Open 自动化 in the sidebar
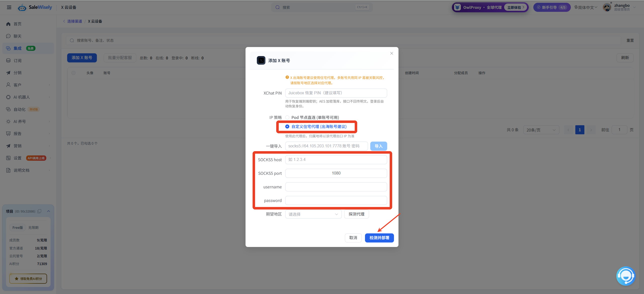The height and width of the screenshot is (294, 644). point(28,109)
